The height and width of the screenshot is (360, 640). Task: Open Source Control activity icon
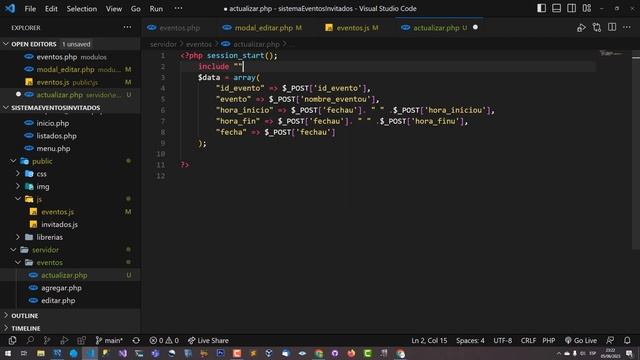click(47, 340)
